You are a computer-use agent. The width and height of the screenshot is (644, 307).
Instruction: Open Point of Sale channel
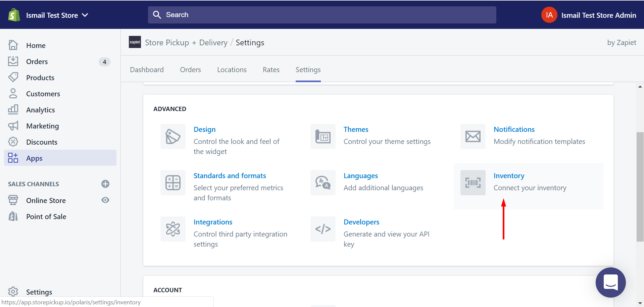46,216
